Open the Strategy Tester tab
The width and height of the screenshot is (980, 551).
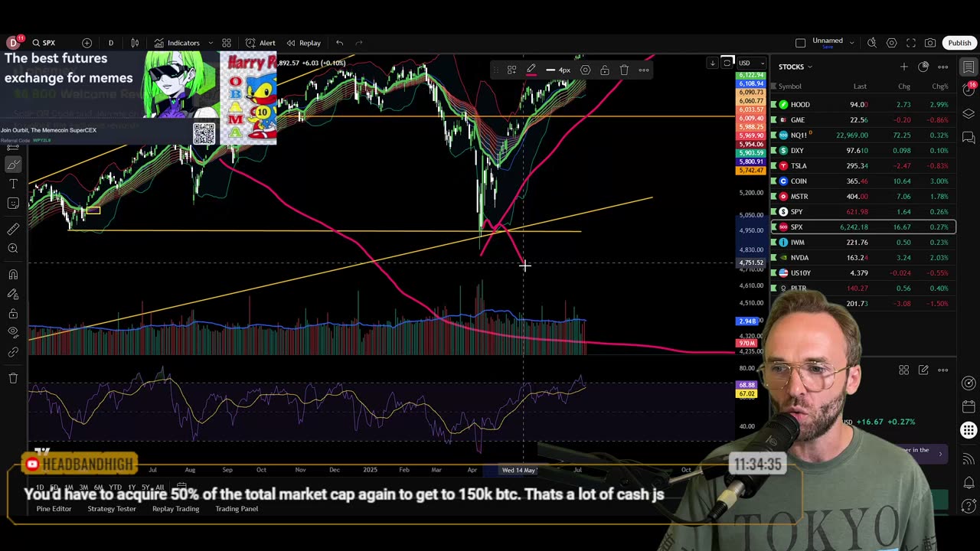[x=112, y=509]
